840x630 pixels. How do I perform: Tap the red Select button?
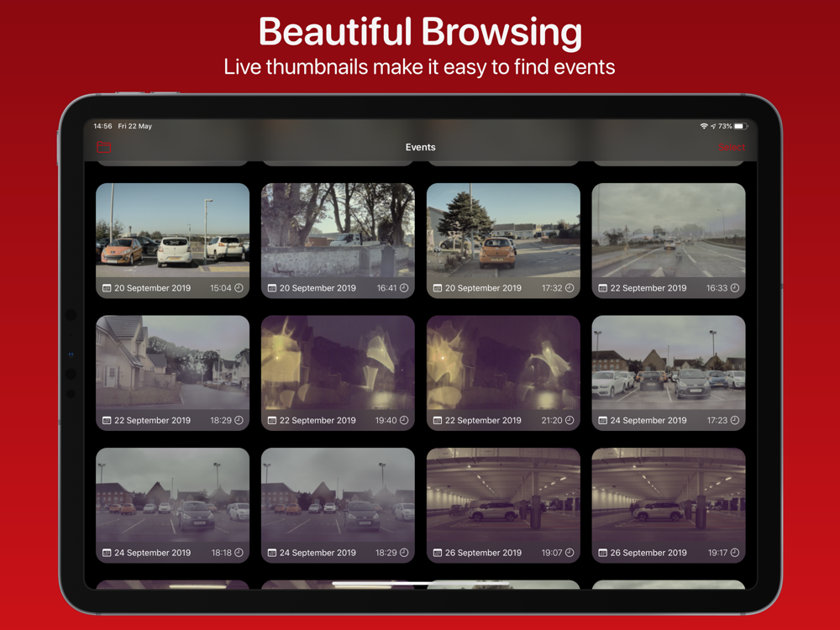(x=732, y=147)
